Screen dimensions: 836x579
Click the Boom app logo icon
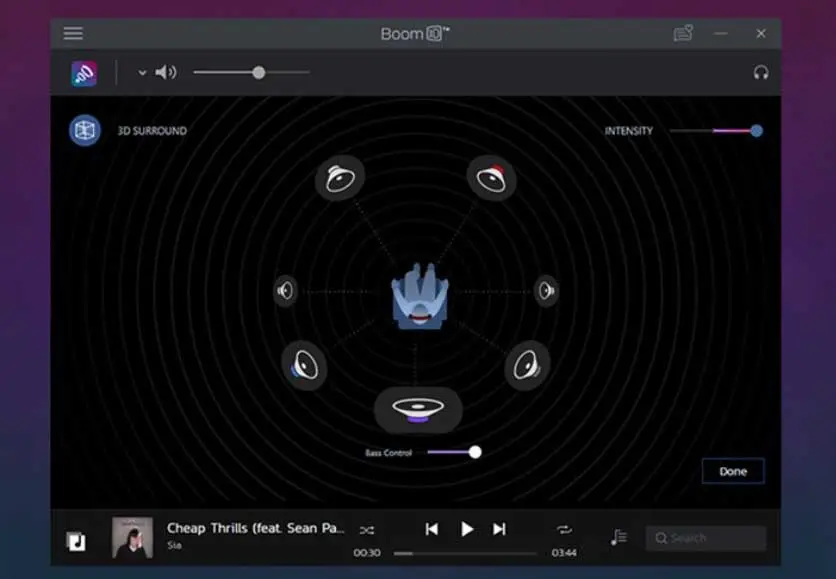tap(84, 73)
